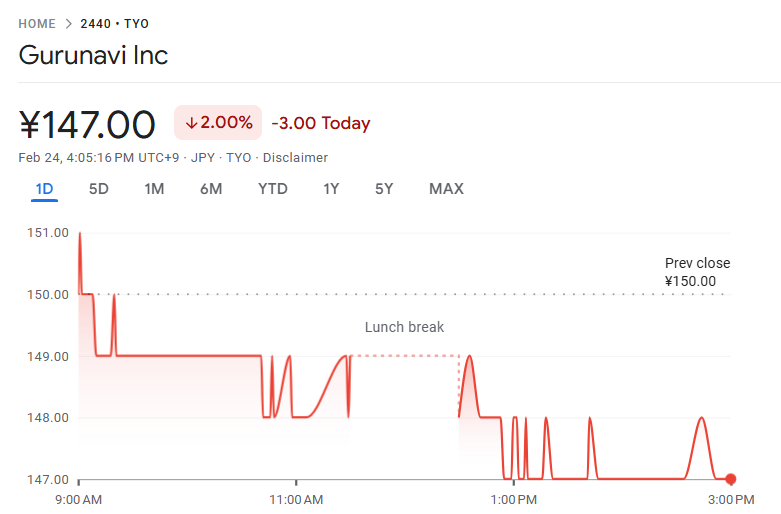Screen dimensions: 781x514
Task: Switch to the 5Y chart view
Action: point(384,189)
